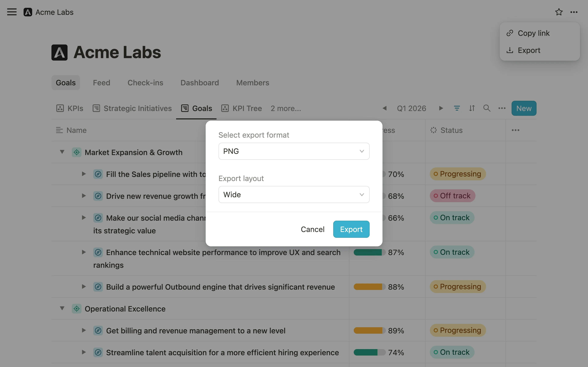Cancel the export dialog
The image size is (588, 367).
[x=313, y=229]
